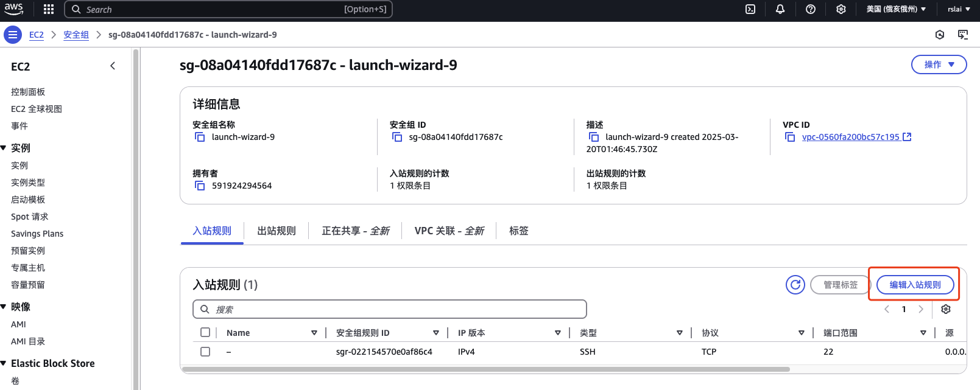Sort by 协议 column arrow

point(802,333)
